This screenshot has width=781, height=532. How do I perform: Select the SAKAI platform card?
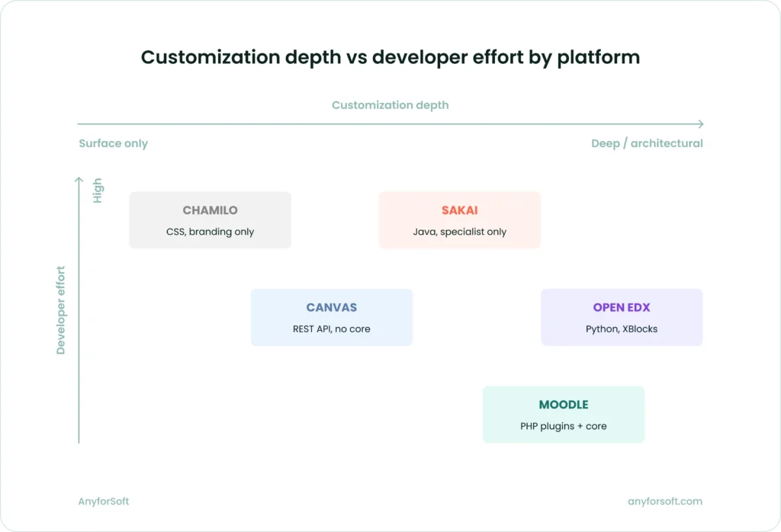coord(459,220)
